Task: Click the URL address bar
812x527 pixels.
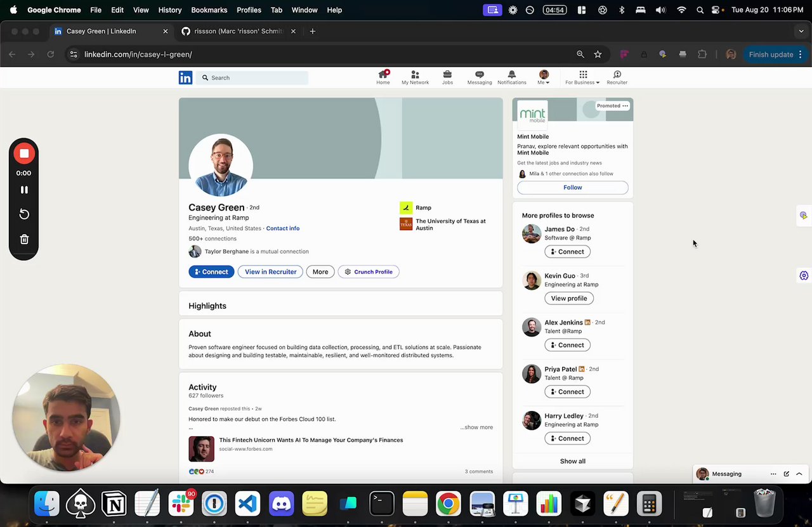Action: [317, 55]
